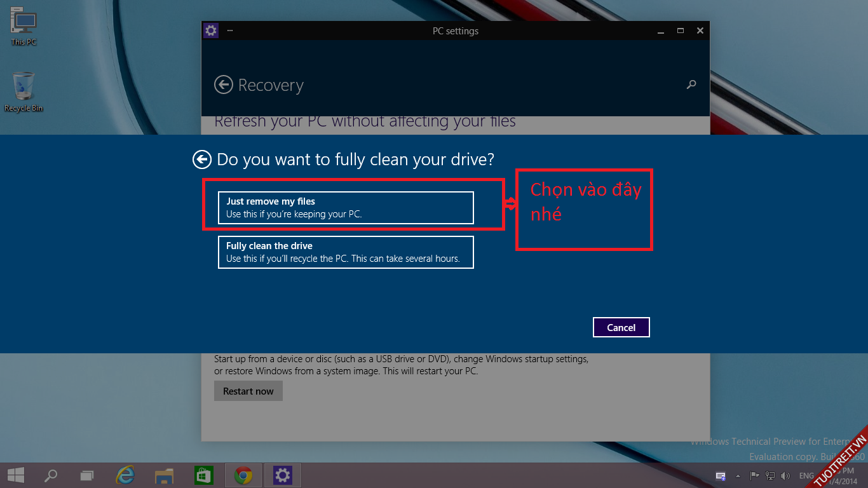Open the three-dot app menu in title bar

pos(229,30)
